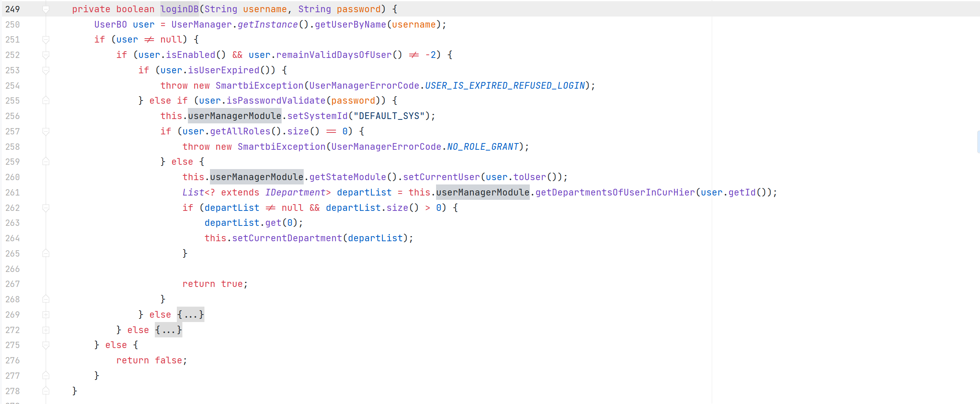Screen dimensions: 980x404
Task: Click the fold end marker on line 268
Action: [x=46, y=299]
